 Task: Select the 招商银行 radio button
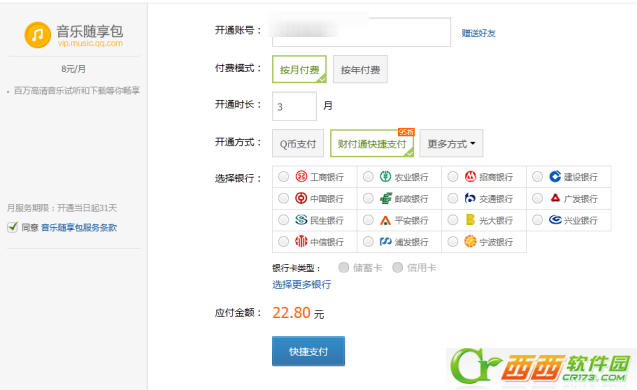(453, 176)
